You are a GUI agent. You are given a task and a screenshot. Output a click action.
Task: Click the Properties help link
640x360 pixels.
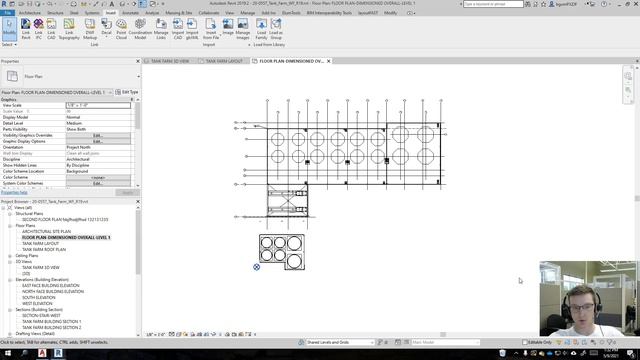(x=14, y=193)
